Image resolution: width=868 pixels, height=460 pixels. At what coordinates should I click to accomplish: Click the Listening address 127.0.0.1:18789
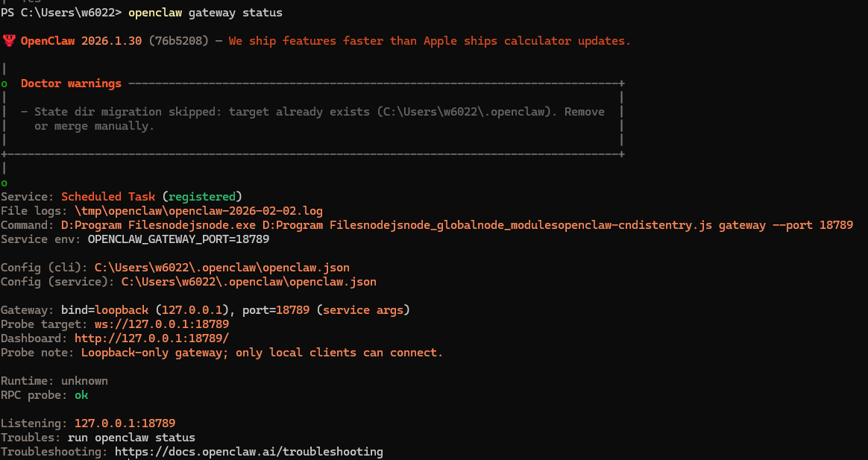pyautogui.click(x=125, y=423)
